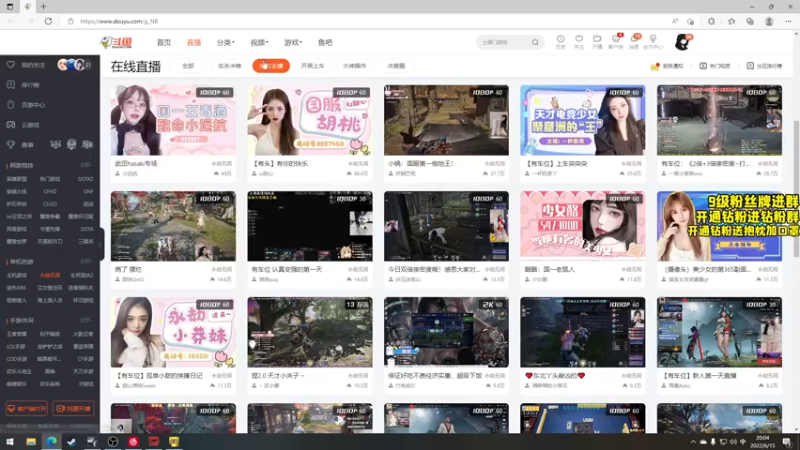Open the 热门视频 link
The height and width of the screenshot is (450, 800).
[x=715, y=66]
